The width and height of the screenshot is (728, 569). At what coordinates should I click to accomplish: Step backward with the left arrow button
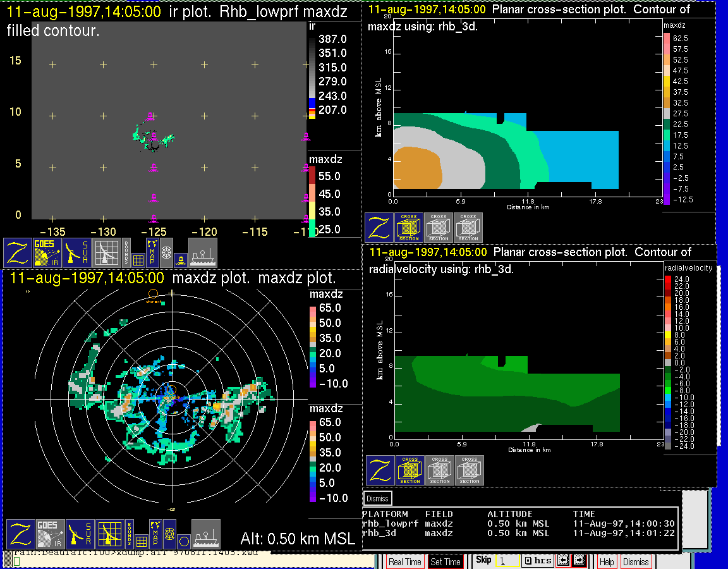[562, 561]
